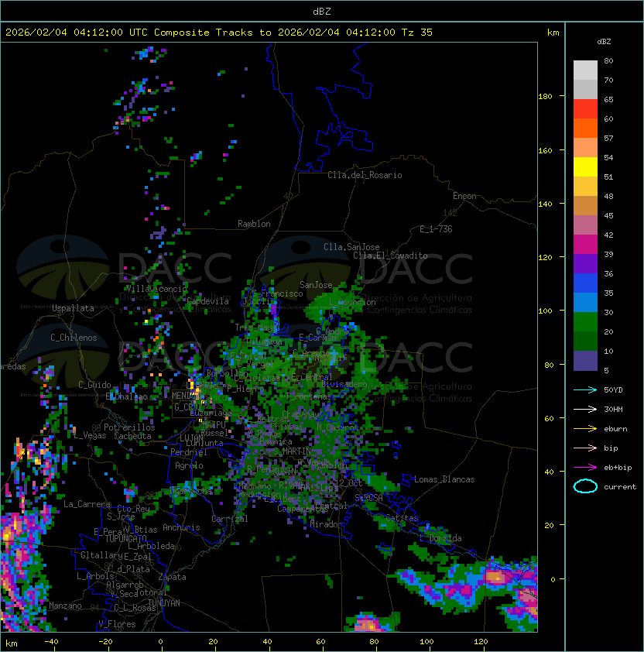Click the 'Anchoris' location label
The width and height of the screenshot is (644, 652).
(181, 527)
